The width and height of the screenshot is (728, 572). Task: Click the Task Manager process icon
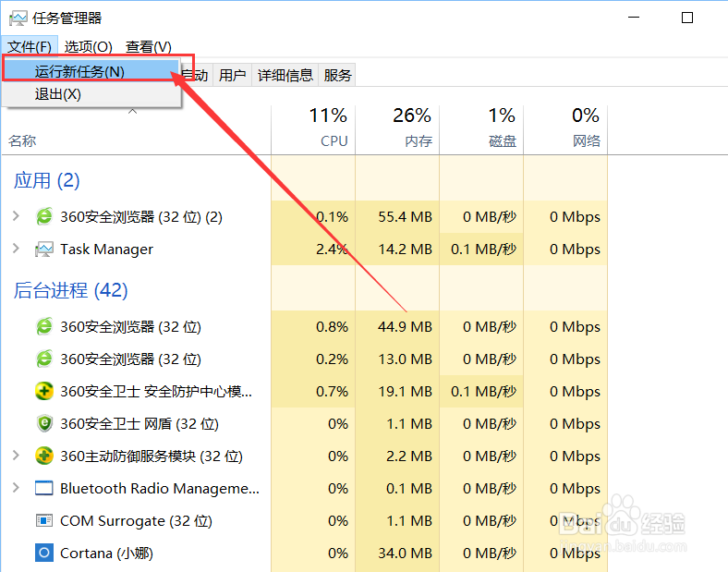44,249
